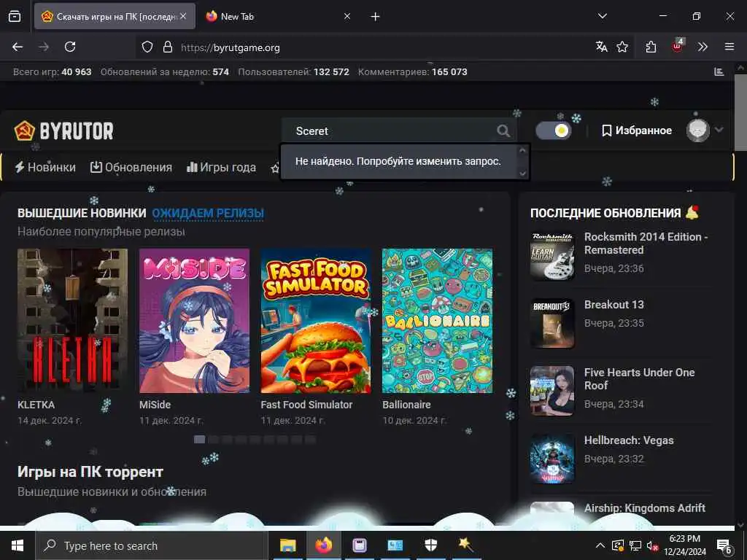Click the Windows taskbar search box
This screenshot has width=747, height=560.
[152, 545]
